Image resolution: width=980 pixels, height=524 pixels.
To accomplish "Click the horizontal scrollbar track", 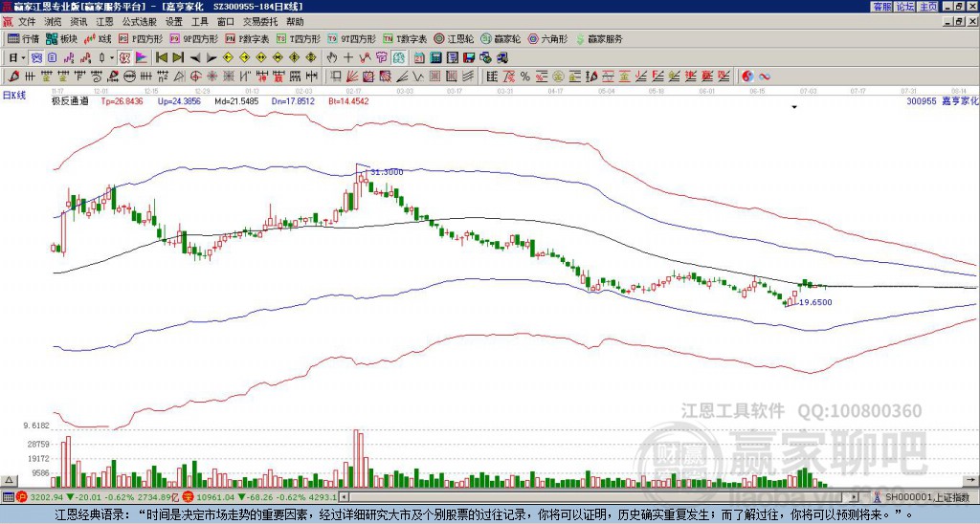I will [x=600, y=497].
